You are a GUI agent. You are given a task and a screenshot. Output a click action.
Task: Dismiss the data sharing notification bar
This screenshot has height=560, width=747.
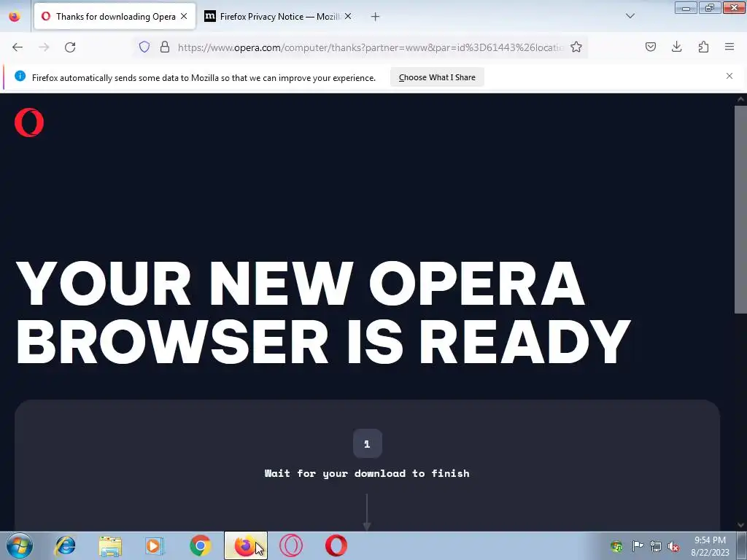(729, 76)
